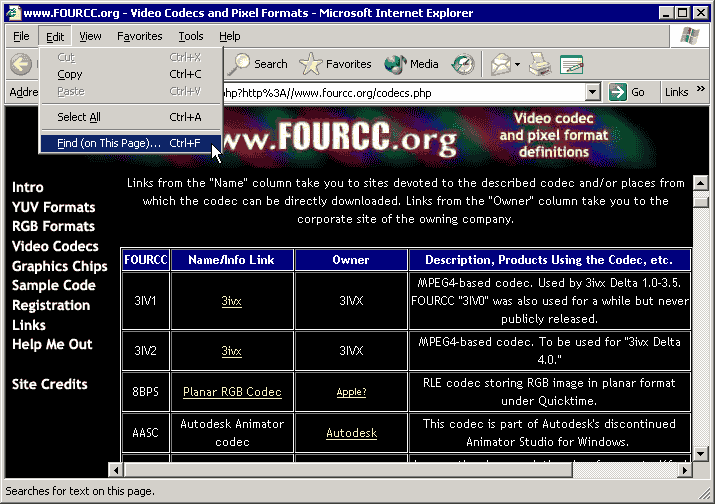Screen dimensions: 715x504
Task: Choose Select All from the Edit menu
Action: point(131,117)
